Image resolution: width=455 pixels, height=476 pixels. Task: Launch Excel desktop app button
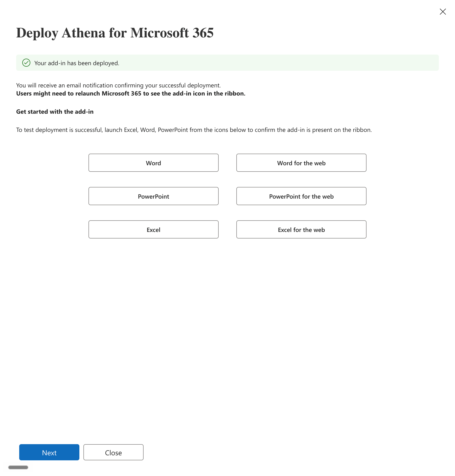[153, 229]
